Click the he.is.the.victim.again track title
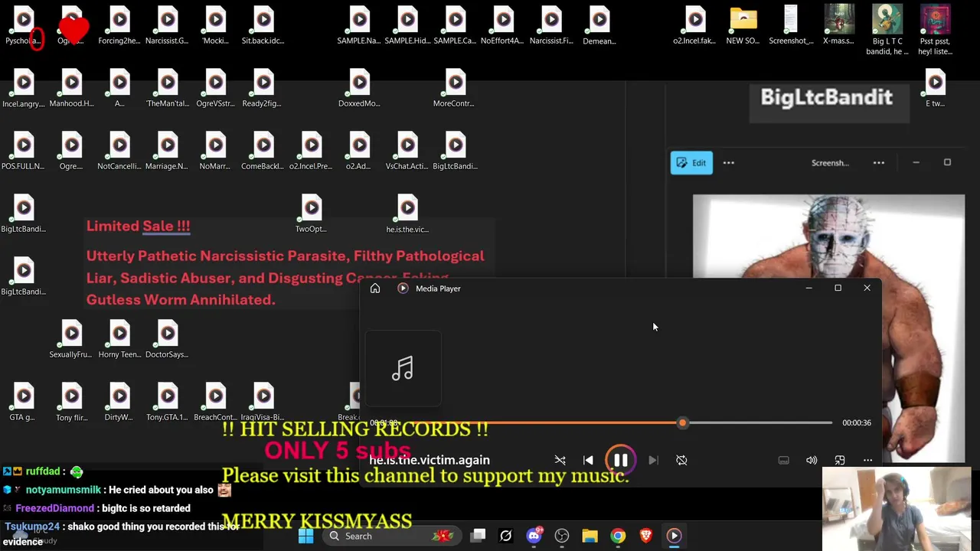The height and width of the screenshot is (551, 980). [430, 460]
